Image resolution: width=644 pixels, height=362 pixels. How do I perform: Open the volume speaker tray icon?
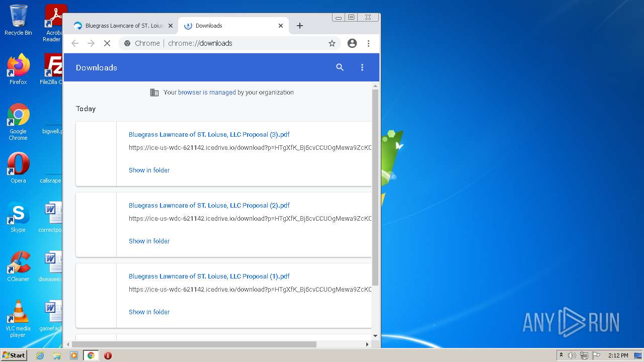(x=572, y=355)
